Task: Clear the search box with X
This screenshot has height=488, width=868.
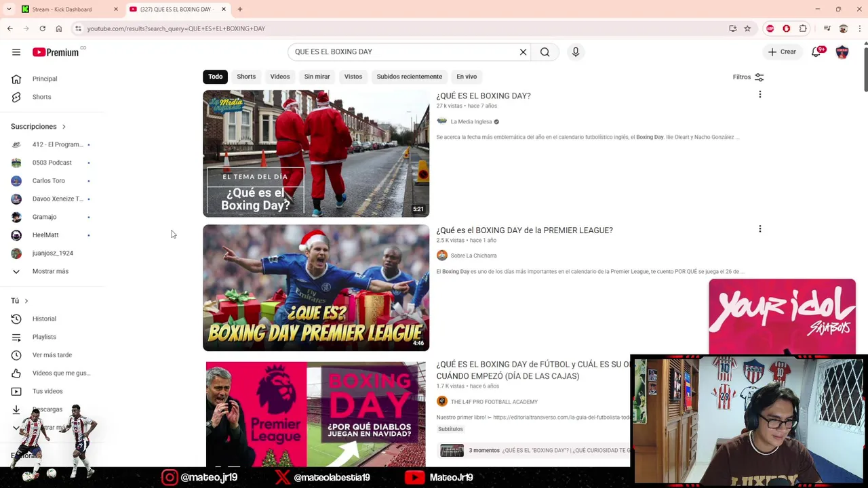Action: pos(523,52)
